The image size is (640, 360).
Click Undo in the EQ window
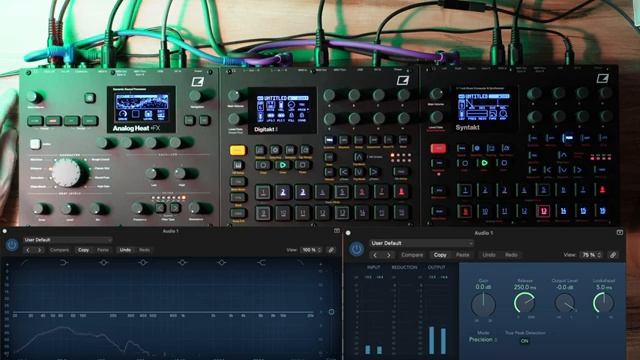(x=125, y=250)
